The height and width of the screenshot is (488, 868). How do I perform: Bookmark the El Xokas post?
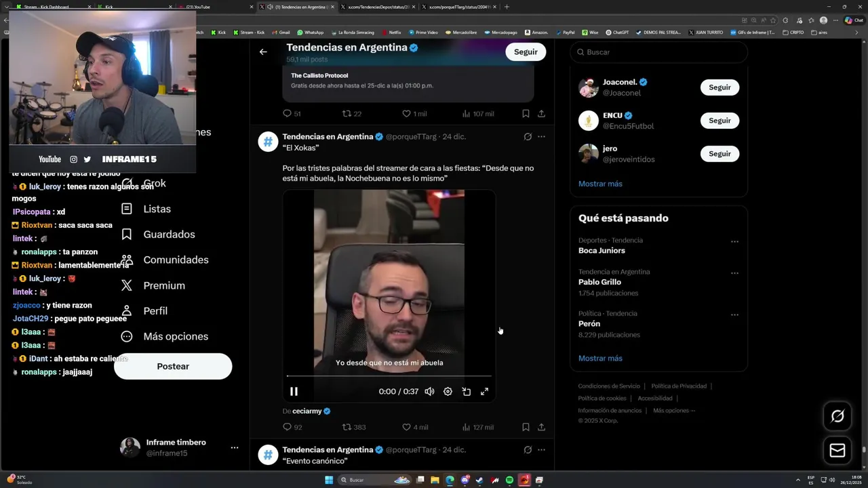click(526, 427)
